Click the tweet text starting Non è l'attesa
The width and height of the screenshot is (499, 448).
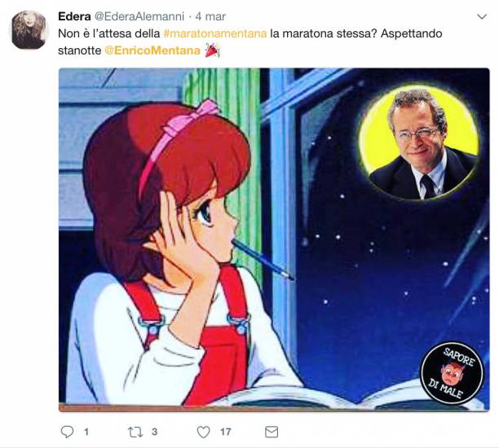249,42
